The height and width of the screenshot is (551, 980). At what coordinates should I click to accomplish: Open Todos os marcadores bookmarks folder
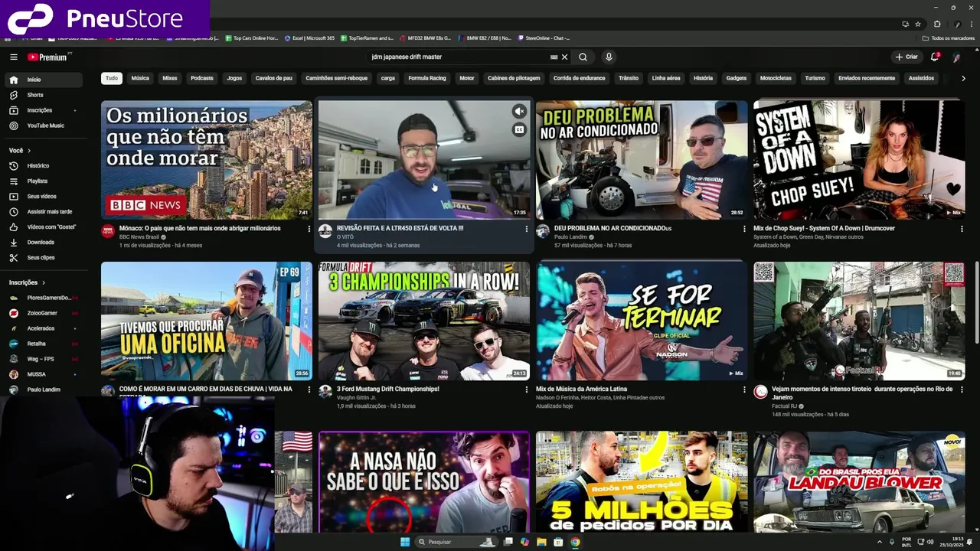point(949,38)
